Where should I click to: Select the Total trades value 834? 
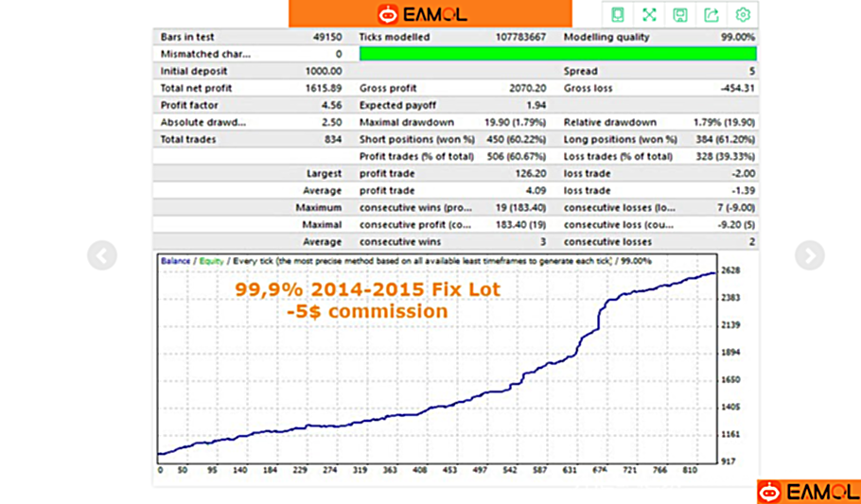(x=331, y=139)
